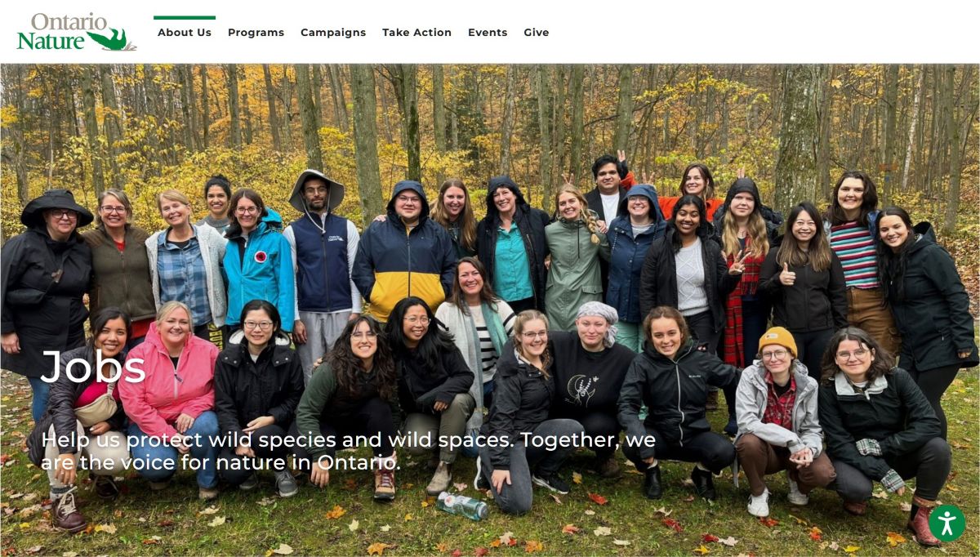Viewport: 980px width, 557px height.
Task: Click the wide-brimmed black rain hat
Action: (x=56, y=207)
